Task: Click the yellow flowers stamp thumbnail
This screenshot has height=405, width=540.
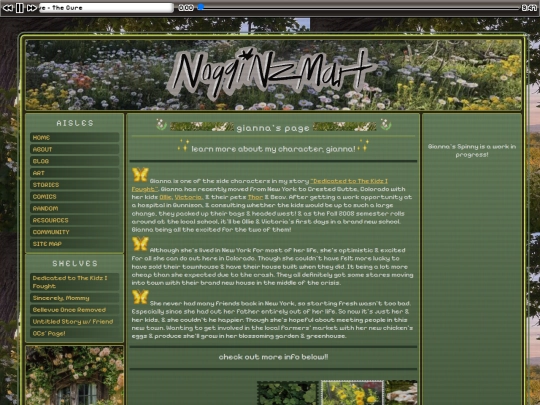Action: [x=352, y=393]
